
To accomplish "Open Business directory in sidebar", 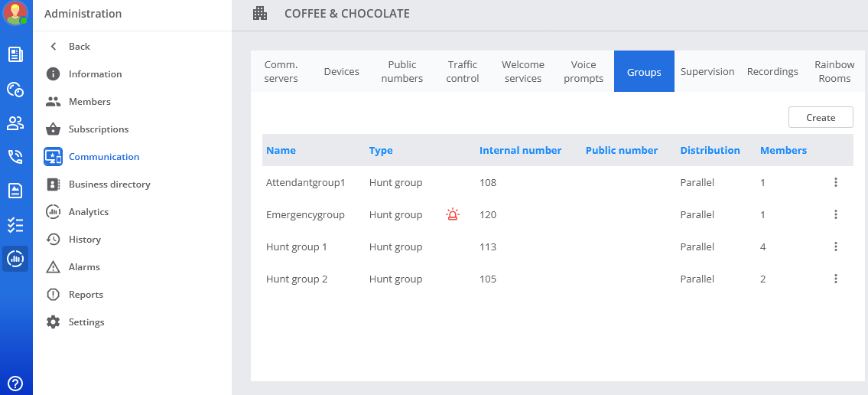I will pyautogui.click(x=109, y=184).
